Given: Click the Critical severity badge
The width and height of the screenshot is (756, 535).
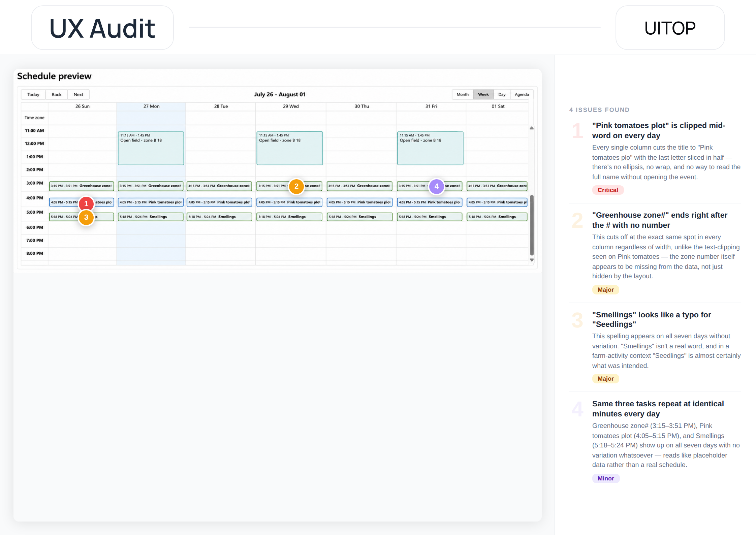Looking at the screenshot, I should 608,190.
